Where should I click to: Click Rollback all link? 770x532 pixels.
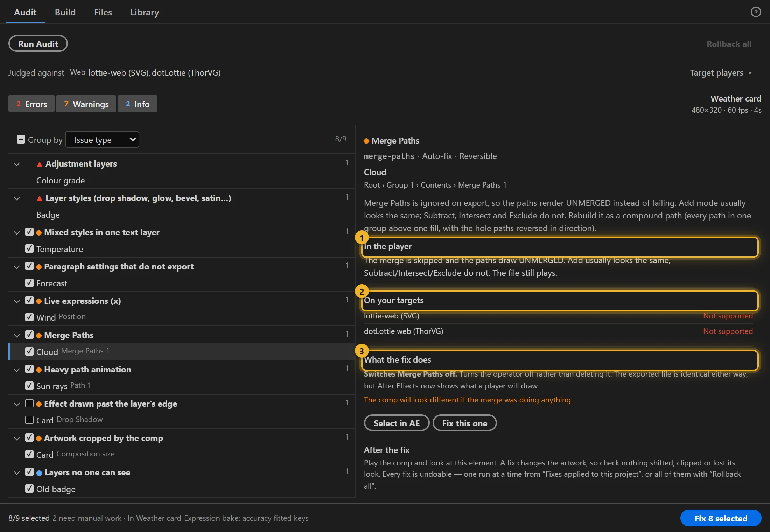point(729,44)
